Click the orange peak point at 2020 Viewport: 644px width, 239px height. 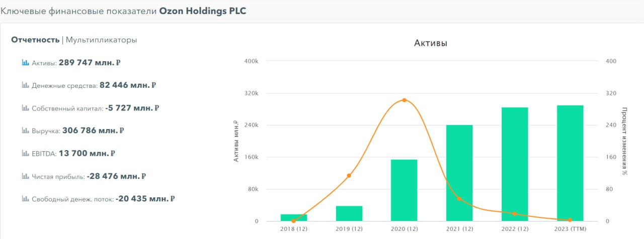click(x=404, y=100)
